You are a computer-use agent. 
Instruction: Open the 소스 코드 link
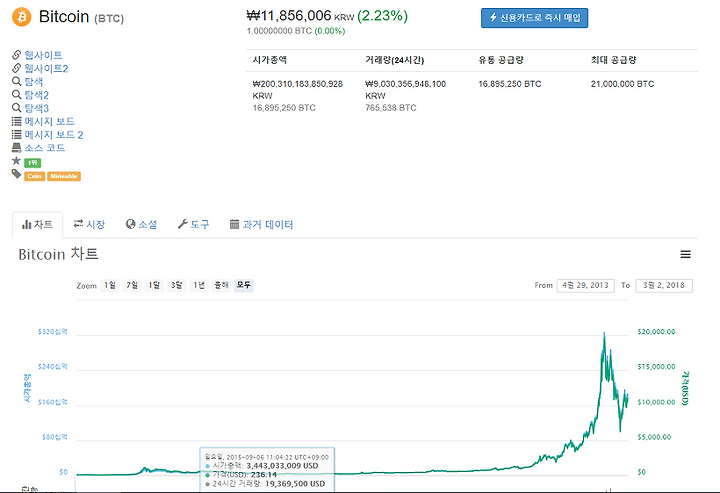click(45, 148)
